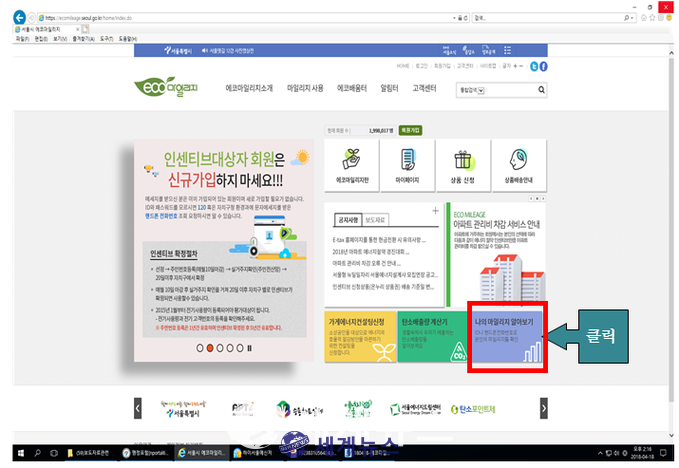This screenshot has width=679, height=468.
Task: Select the second banner slide indicator dot
Action: 211,348
